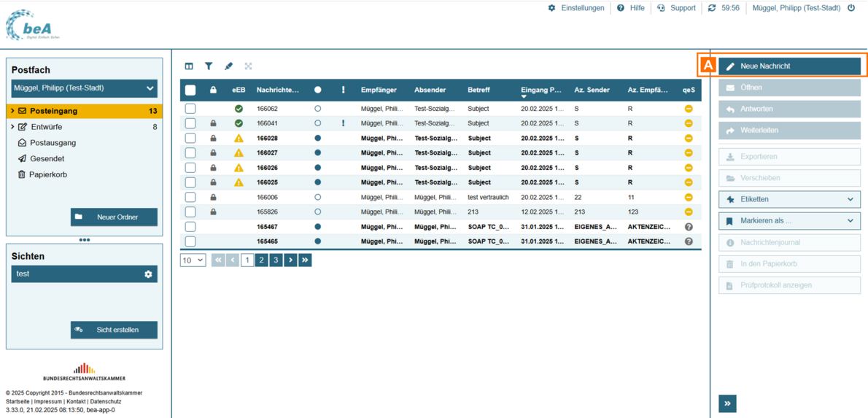Select the test view entry

[84, 274]
